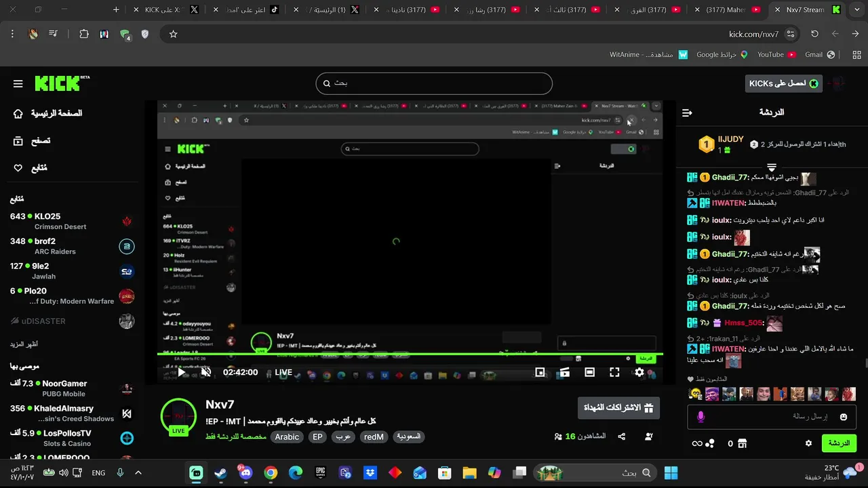Open Nxv7 channel avatar
This screenshot has width=868, height=488.
pos(178,418)
